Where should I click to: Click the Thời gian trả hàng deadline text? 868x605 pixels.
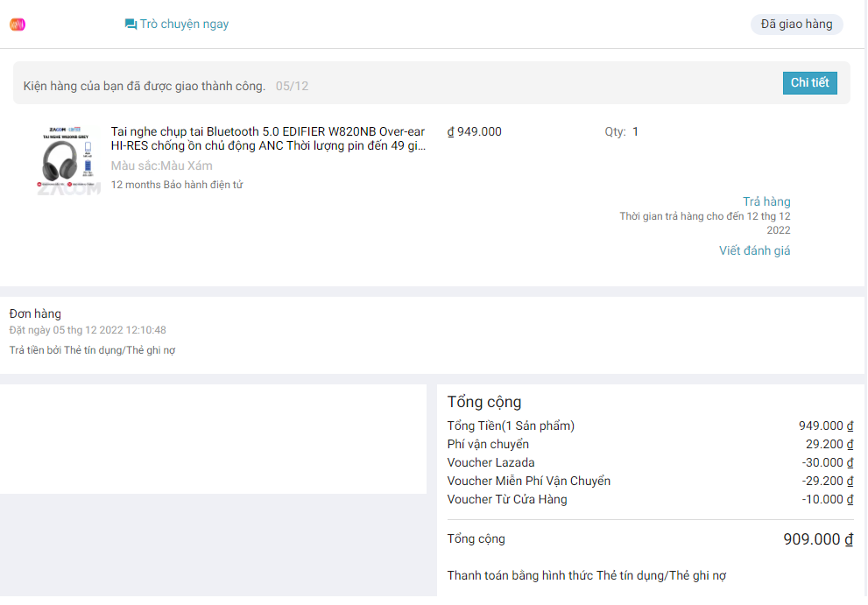pyautogui.click(x=705, y=223)
